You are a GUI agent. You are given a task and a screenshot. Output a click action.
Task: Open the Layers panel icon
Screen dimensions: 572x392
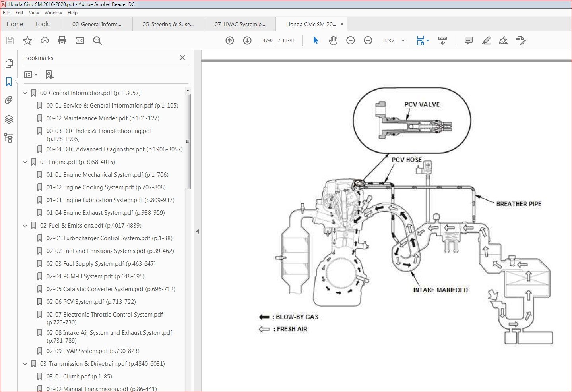coord(9,119)
